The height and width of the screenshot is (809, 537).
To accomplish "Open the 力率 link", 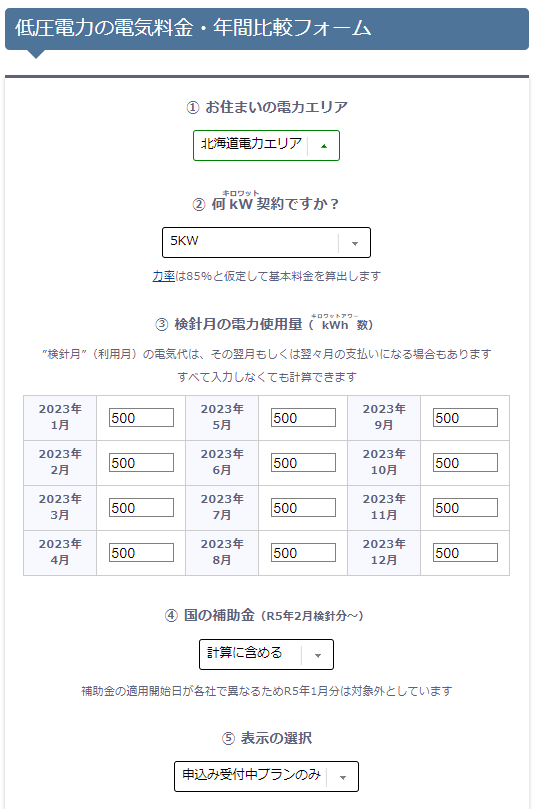I will [164, 276].
